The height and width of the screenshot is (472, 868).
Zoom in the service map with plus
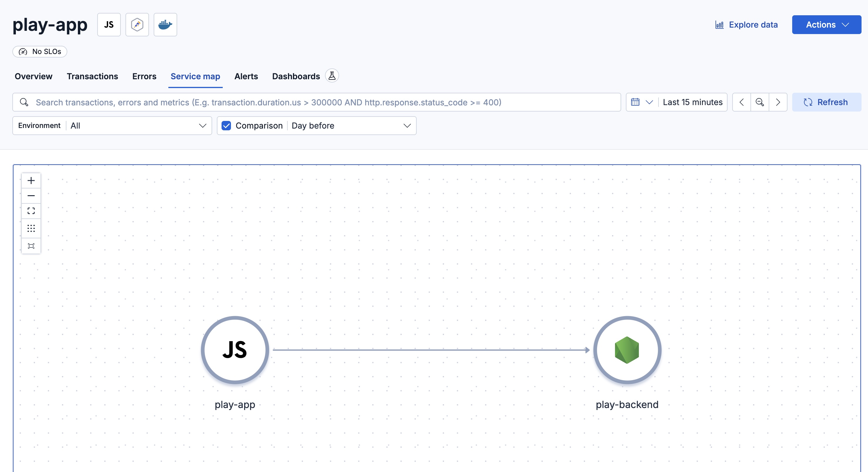click(31, 181)
